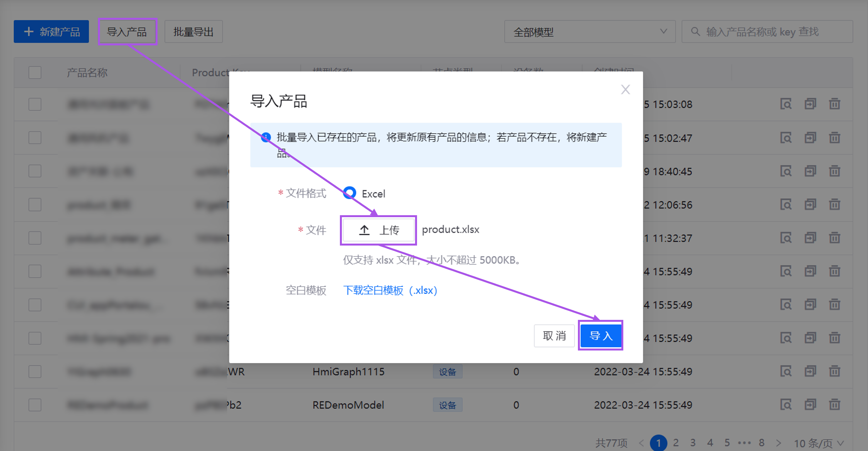
Task: Copy icon for the 15:02:47 row
Action: tap(810, 138)
